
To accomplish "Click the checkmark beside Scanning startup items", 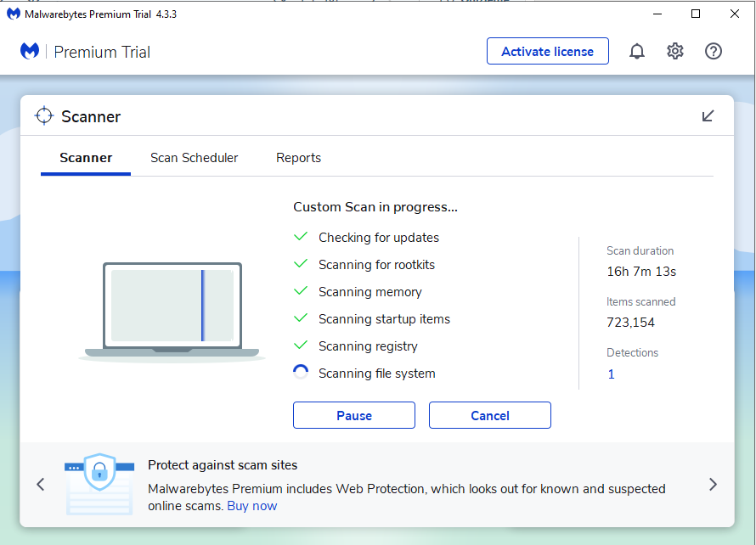I will pos(301,318).
